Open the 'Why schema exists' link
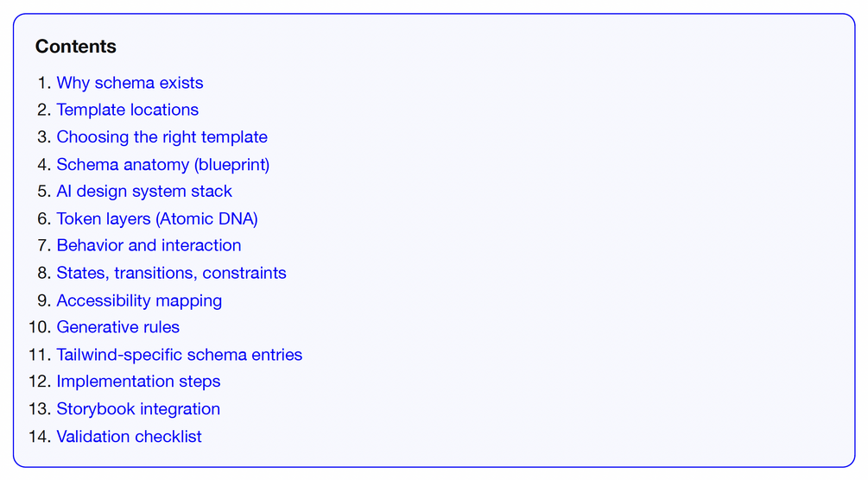This screenshot has width=868, height=480. click(130, 83)
